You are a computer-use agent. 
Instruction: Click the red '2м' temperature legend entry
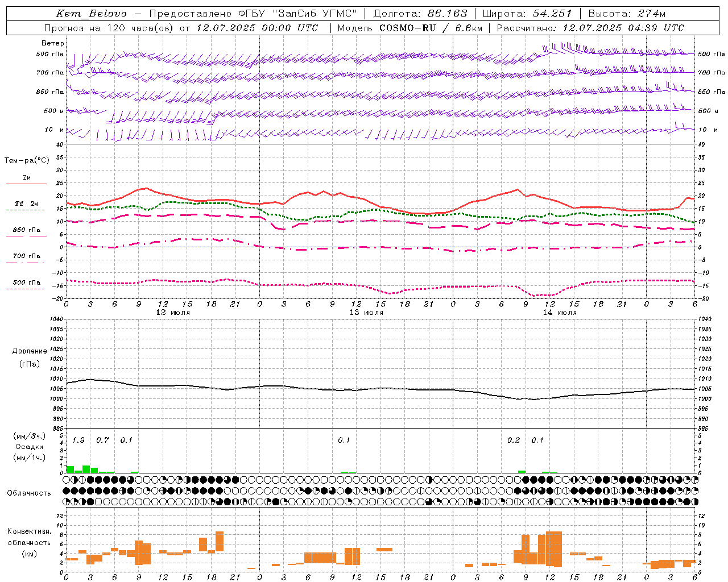pos(27,178)
